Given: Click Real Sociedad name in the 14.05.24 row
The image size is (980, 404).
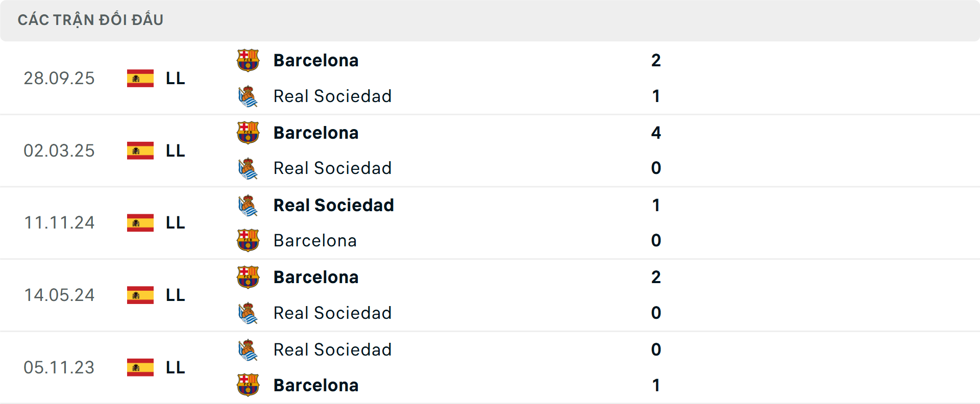Looking at the screenshot, I should [333, 313].
